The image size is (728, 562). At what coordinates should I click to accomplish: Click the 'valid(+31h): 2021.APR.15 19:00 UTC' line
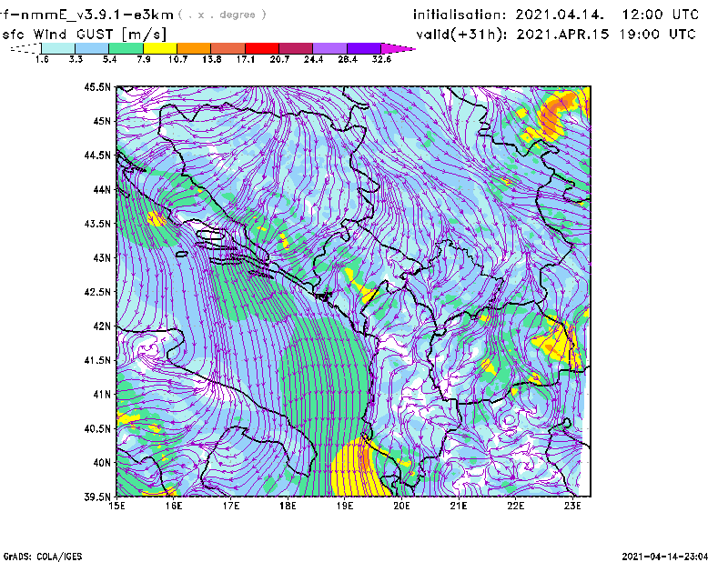tap(556, 35)
